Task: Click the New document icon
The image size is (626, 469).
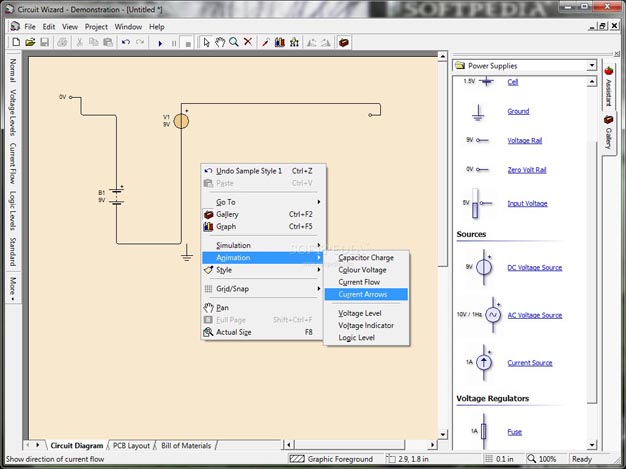Action: pos(16,42)
